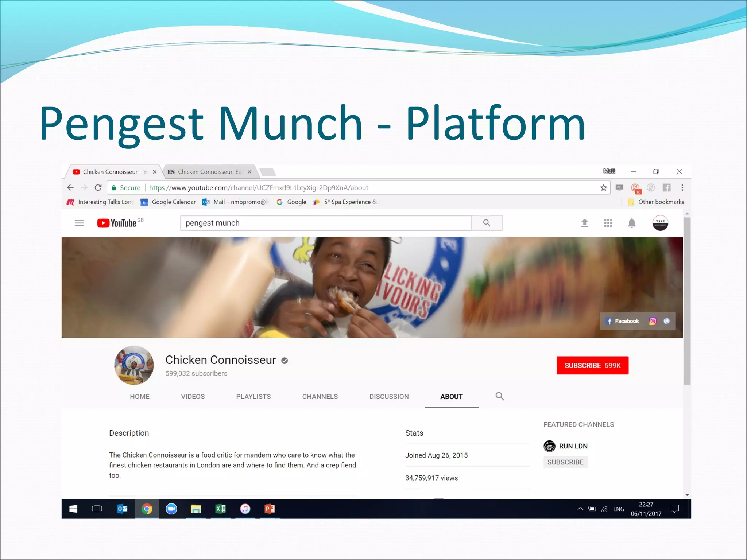The height and width of the screenshot is (560, 747).
Task: Open the Interesting Talks London bookmark
Action: tap(100, 202)
